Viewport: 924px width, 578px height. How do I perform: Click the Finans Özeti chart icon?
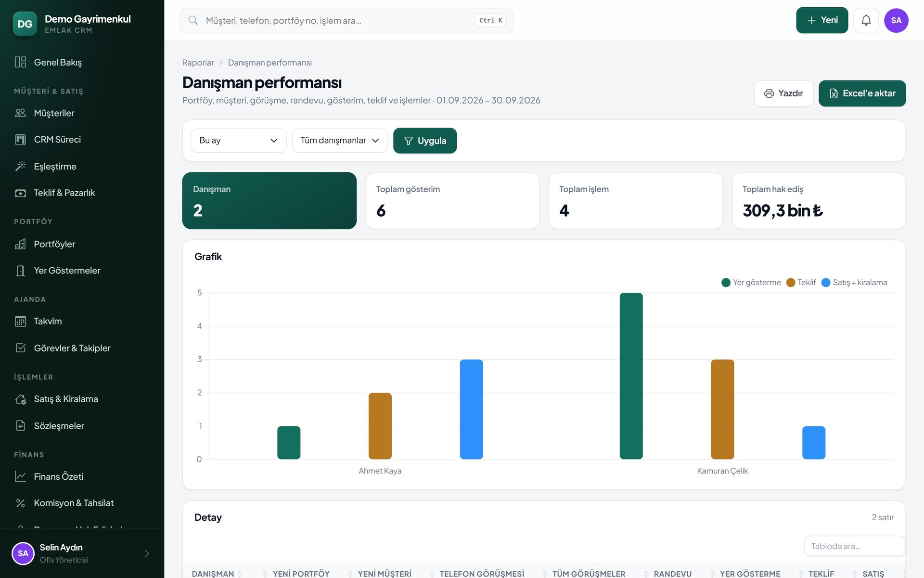point(20,476)
